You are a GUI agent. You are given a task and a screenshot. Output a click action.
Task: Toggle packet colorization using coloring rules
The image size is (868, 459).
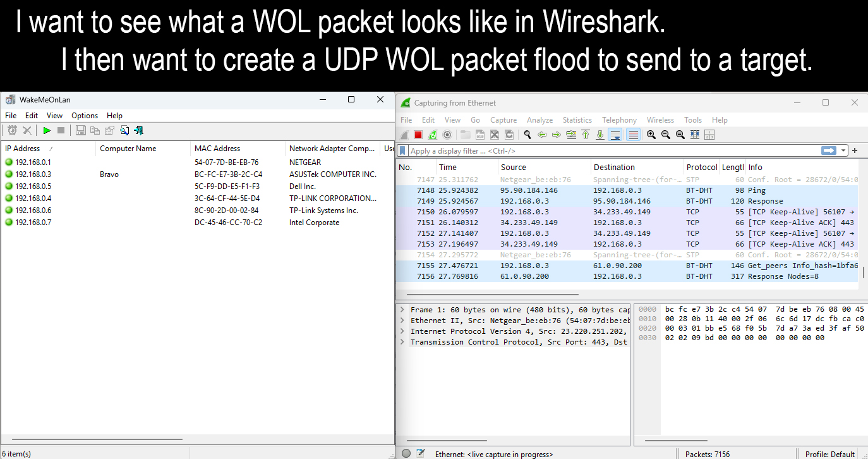(x=633, y=135)
